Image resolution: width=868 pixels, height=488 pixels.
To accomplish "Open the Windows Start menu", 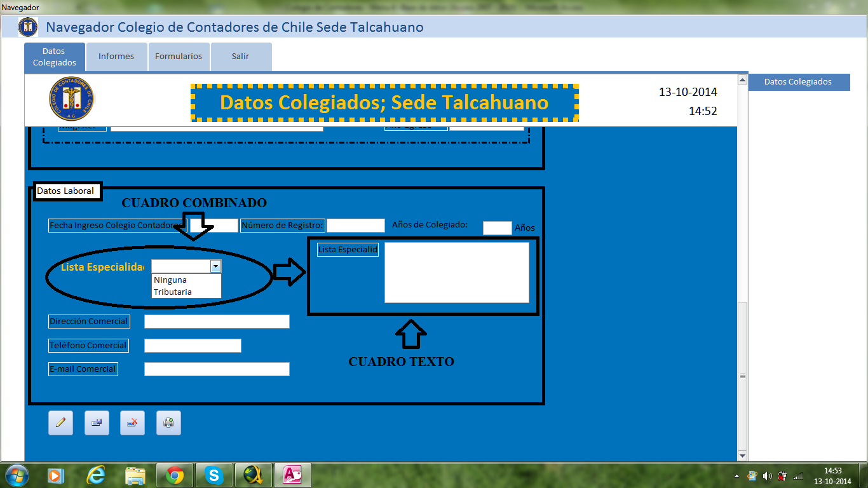I will pyautogui.click(x=17, y=475).
